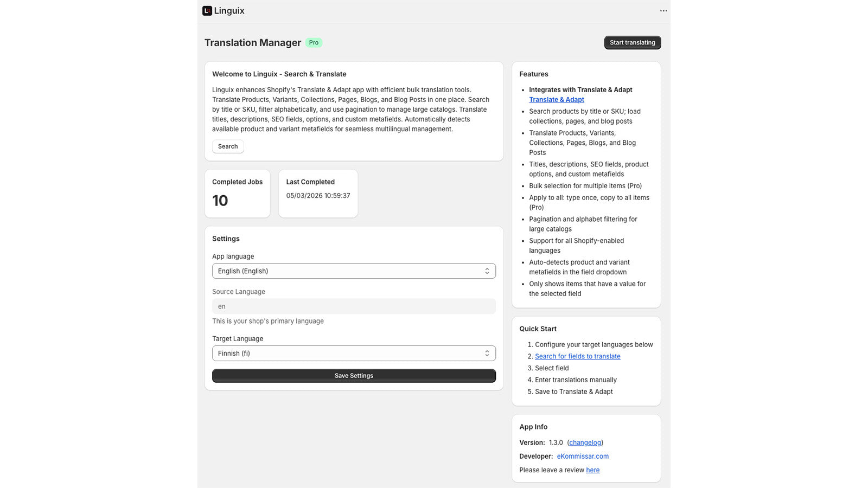
Task: Click the Linguix logo icon
Action: point(207,11)
